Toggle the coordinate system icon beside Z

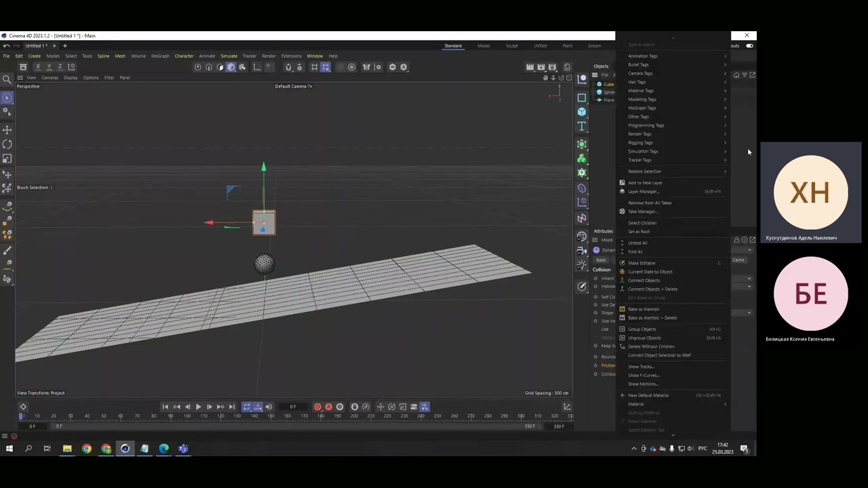coord(71,67)
